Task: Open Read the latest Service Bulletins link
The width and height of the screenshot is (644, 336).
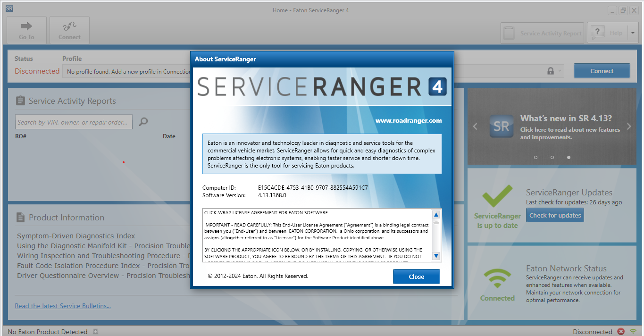Action: point(63,306)
